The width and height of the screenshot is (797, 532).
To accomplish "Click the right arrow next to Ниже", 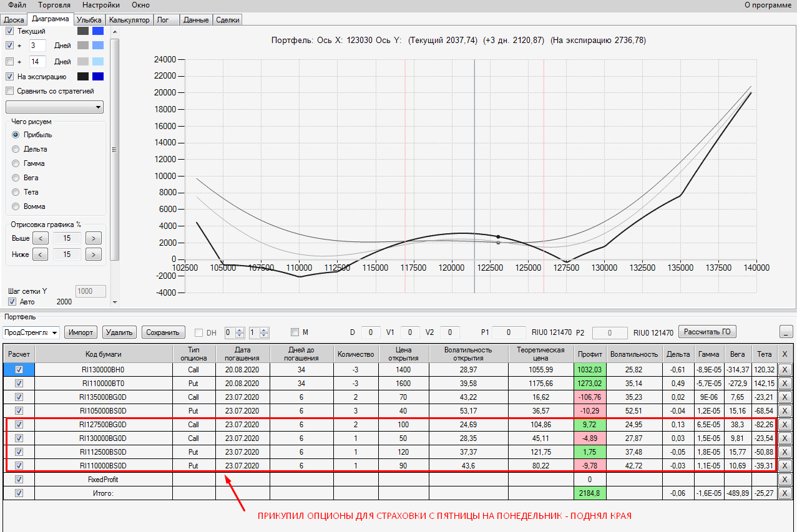I will click(93, 254).
